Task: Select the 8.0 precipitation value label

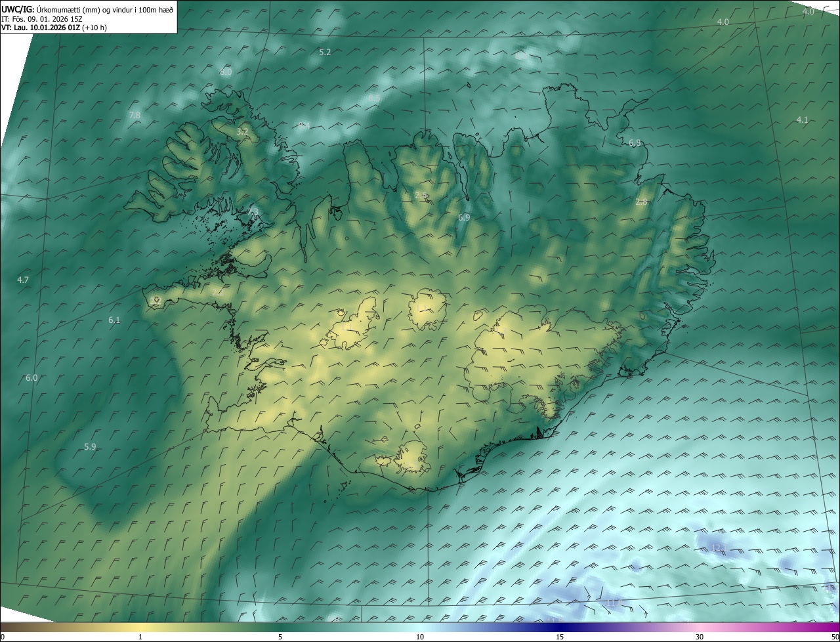Action: [x=226, y=72]
